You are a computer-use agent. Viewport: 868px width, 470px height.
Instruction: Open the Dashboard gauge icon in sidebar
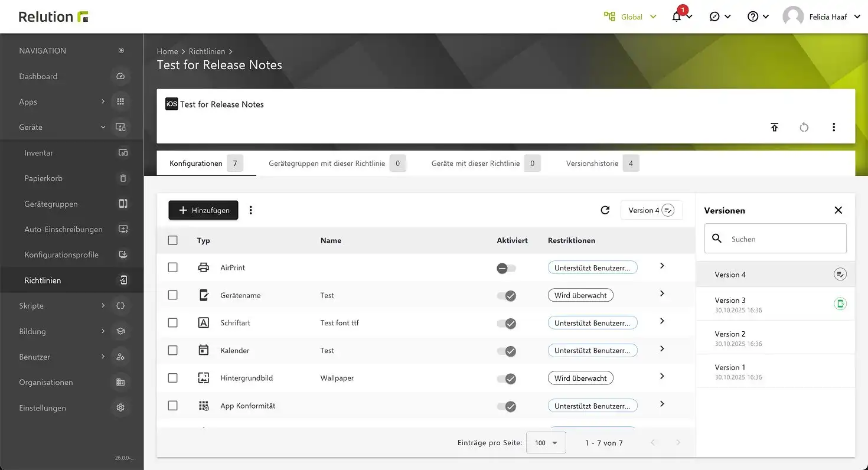click(120, 76)
